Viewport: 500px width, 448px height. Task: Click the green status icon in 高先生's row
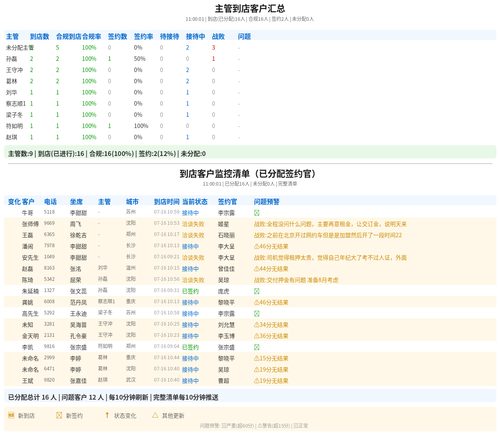coord(257,313)
